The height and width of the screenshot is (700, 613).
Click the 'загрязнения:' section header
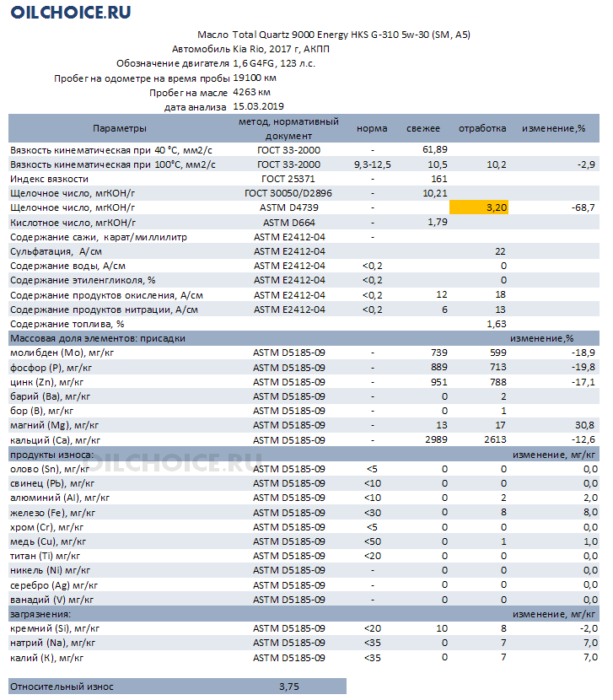pos(40,614)
